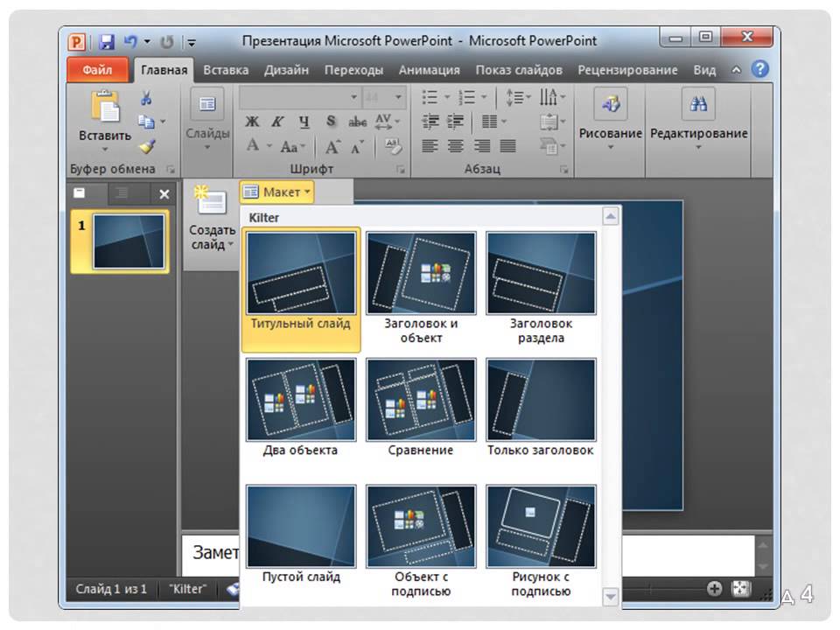The image size is (840, 630).
Task: Close the slides thumbnail pane
Action: pos(164,194)
